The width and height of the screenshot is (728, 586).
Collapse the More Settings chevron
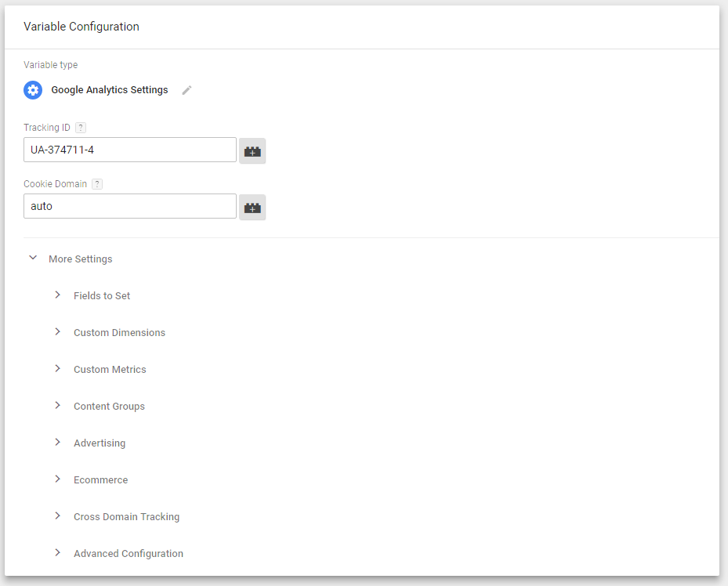[33, 258]
